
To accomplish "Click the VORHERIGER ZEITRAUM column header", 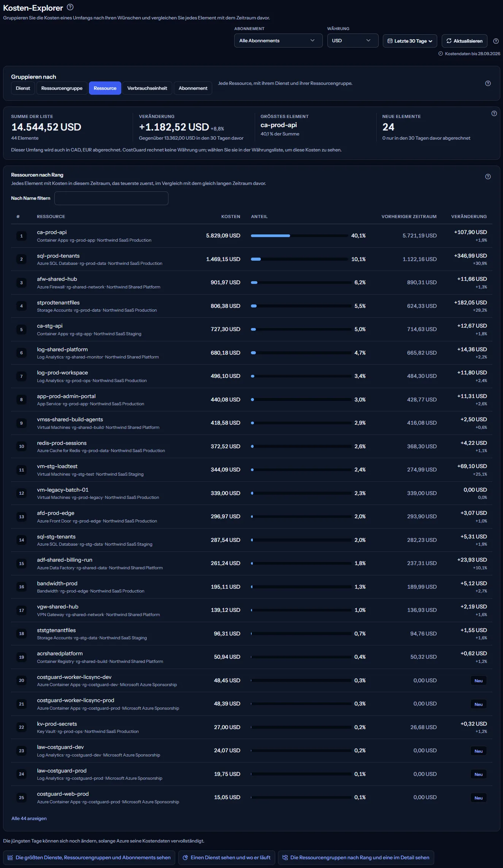I will point(409,217).
